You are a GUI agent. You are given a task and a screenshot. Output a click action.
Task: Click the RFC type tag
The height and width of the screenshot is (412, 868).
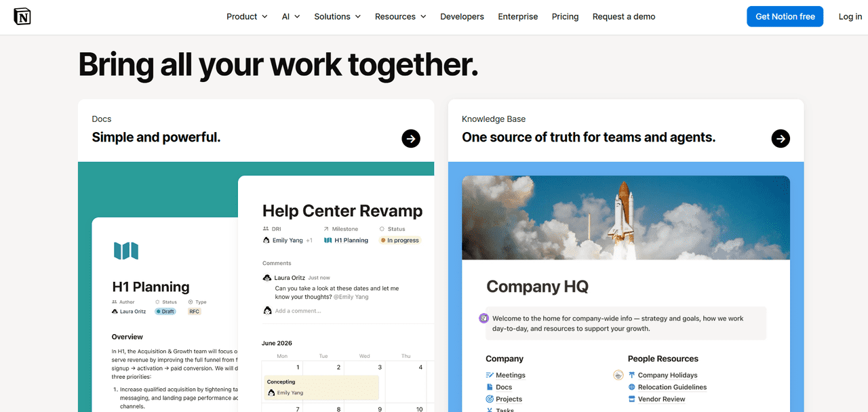(x=195, y=311)
